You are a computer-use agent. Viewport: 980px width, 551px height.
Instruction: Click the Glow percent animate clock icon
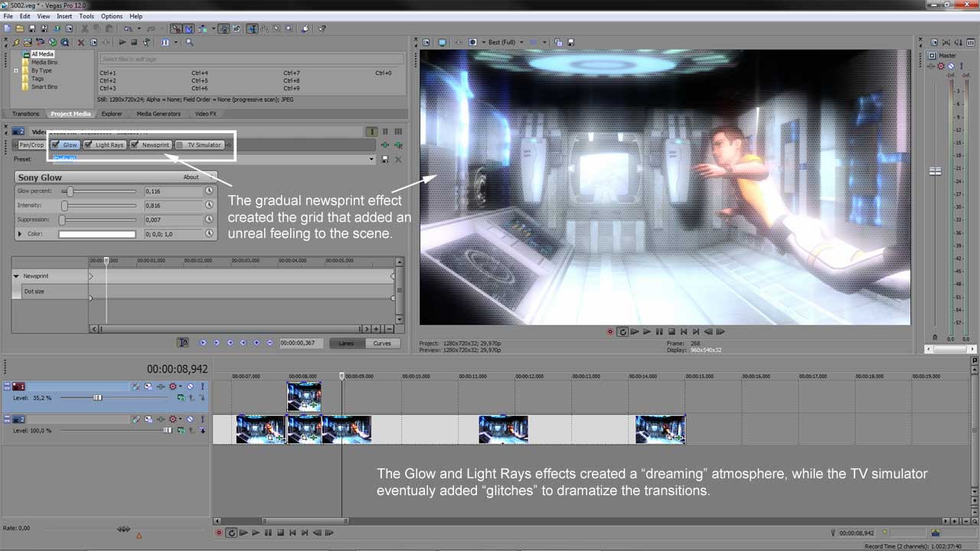point(209,191)
